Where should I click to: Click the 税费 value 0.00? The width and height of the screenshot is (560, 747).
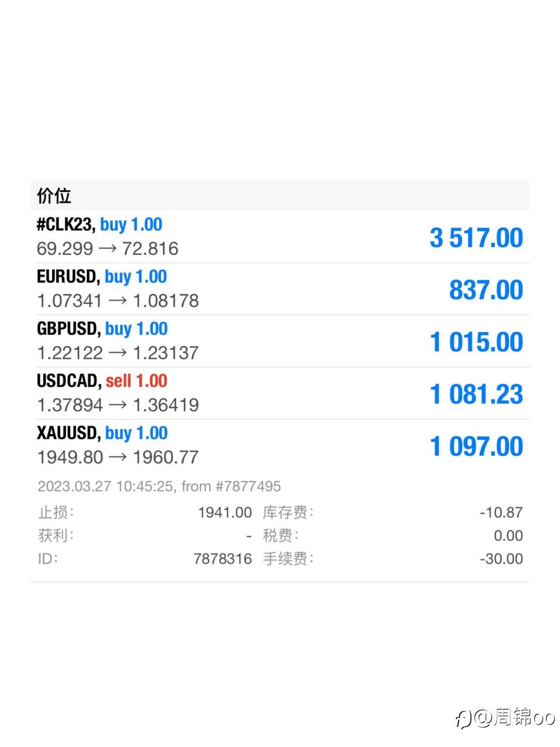[x=508, y=536]
